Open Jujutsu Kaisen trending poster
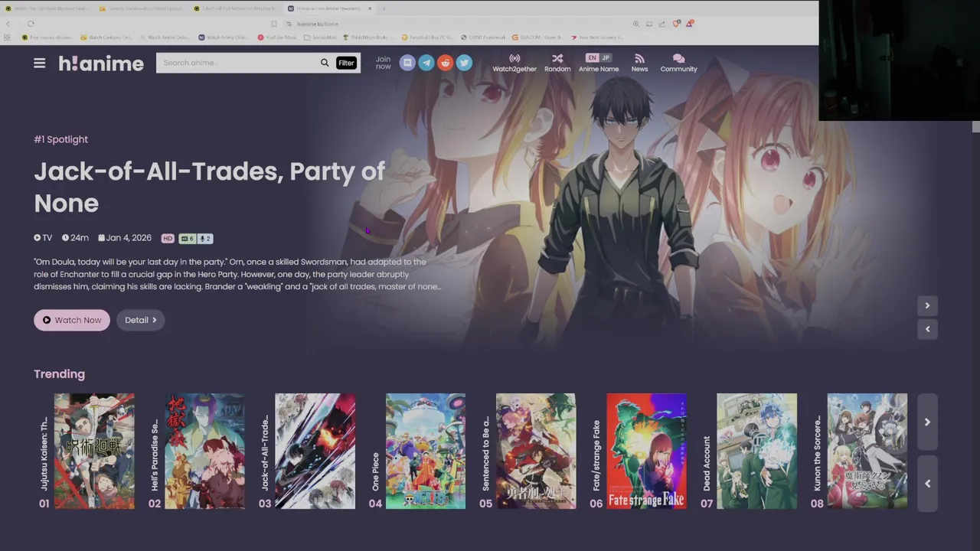 [94, 451]
